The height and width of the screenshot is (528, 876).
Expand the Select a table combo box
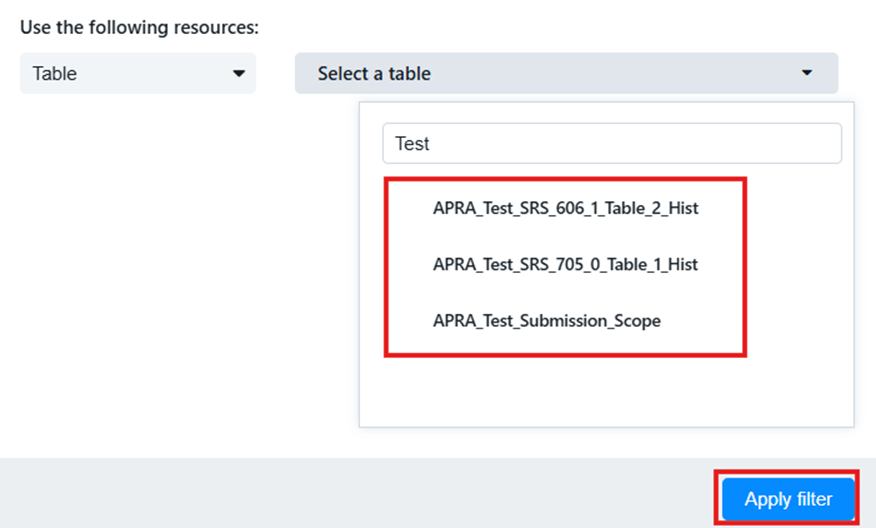coord(565,74)
